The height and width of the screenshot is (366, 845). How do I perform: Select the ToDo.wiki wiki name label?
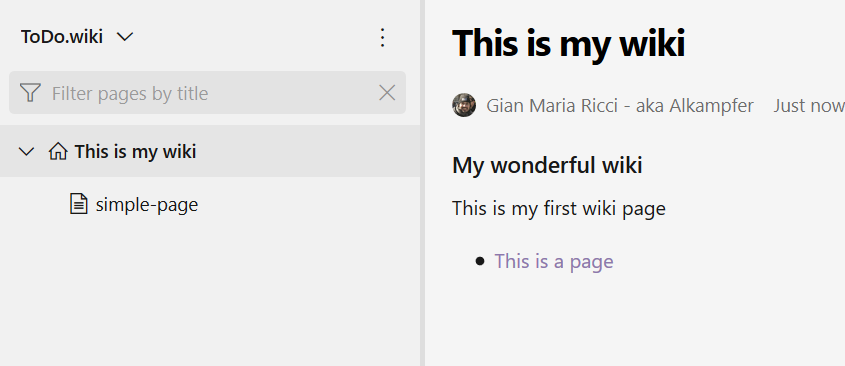click(62, 37)
